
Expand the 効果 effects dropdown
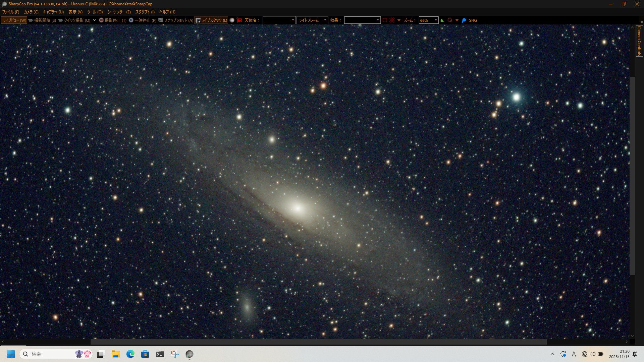tap(377, 20)
